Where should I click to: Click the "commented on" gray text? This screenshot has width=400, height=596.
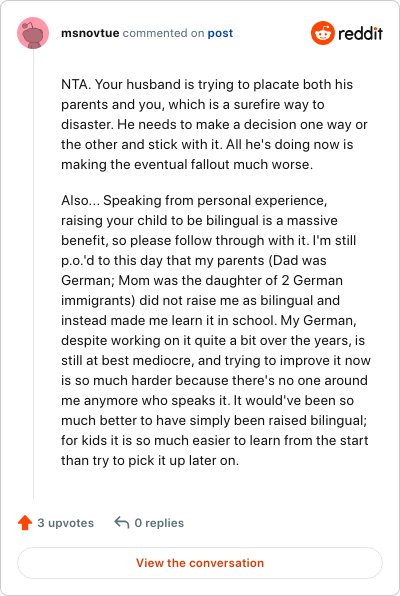pyautogui.click(x=163, y=33)
